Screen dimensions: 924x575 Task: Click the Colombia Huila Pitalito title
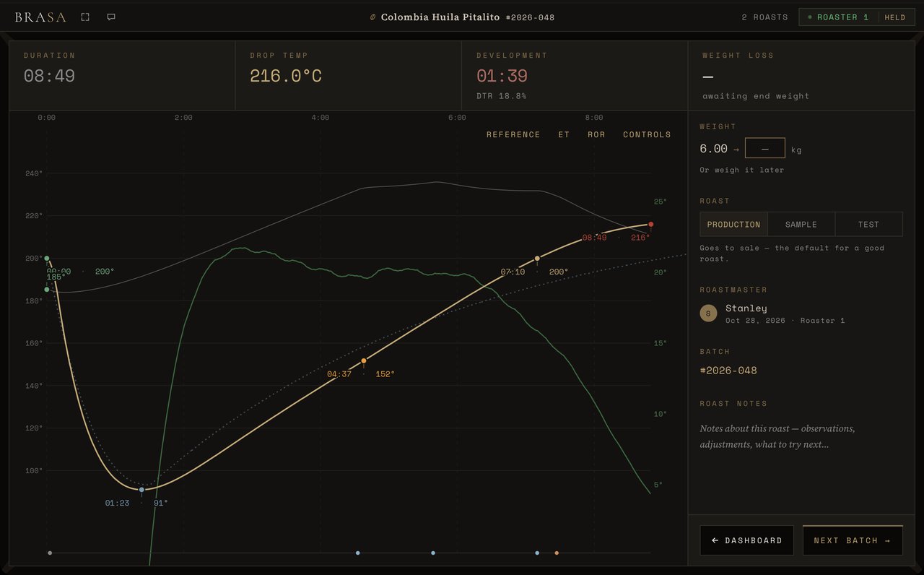(440, 17)
